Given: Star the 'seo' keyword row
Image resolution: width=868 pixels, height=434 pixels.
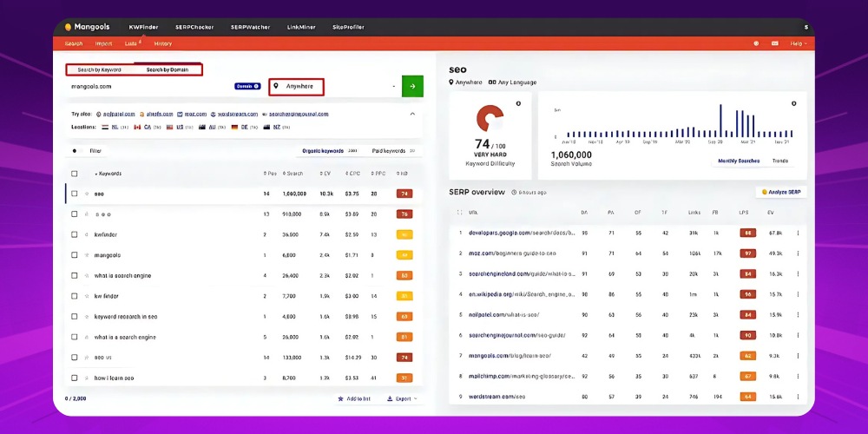Looking at the screenshot, I should coord(87,194).
